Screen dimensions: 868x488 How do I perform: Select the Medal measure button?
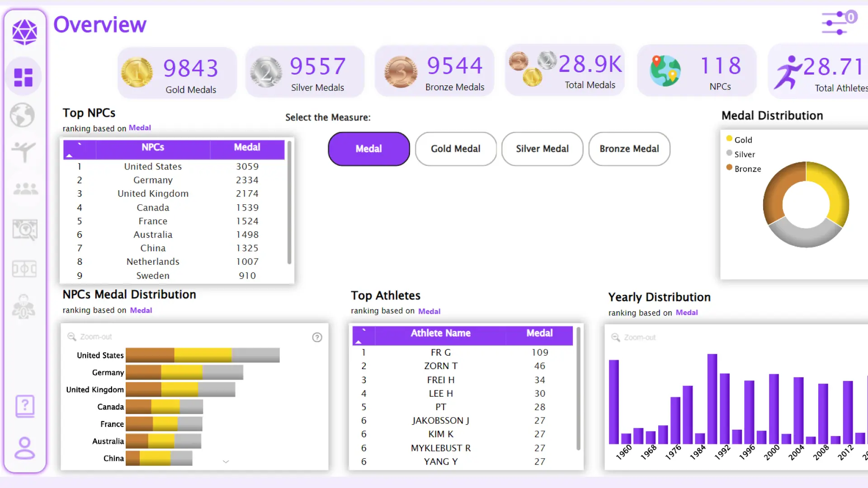[x=369, y=149]
